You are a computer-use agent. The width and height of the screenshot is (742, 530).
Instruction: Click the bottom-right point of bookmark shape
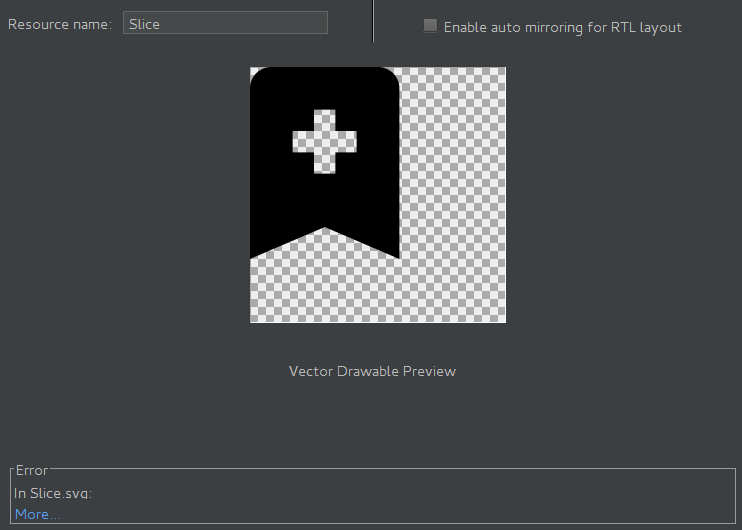pyautogui.click(x=397, y=254)
